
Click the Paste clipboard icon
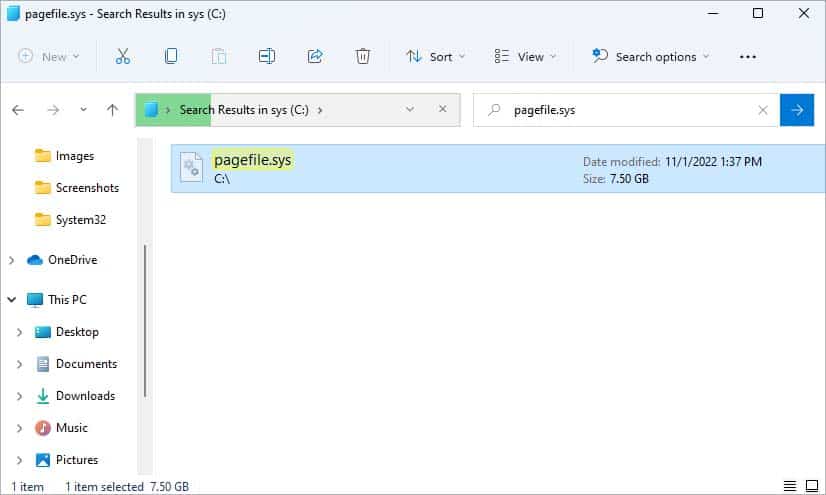click(219, 56)
